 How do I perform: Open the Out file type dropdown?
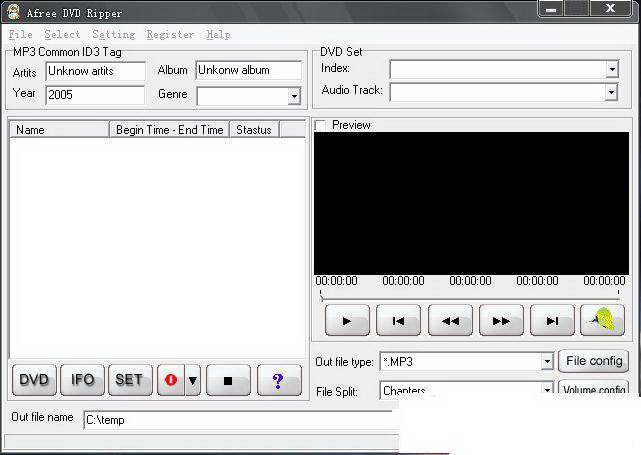coord(547,361)
